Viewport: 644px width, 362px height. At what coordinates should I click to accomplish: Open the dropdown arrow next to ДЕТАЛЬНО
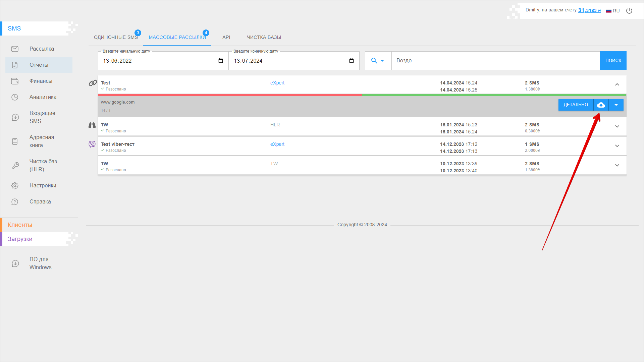pyautogui.click(x=616, y=105)
